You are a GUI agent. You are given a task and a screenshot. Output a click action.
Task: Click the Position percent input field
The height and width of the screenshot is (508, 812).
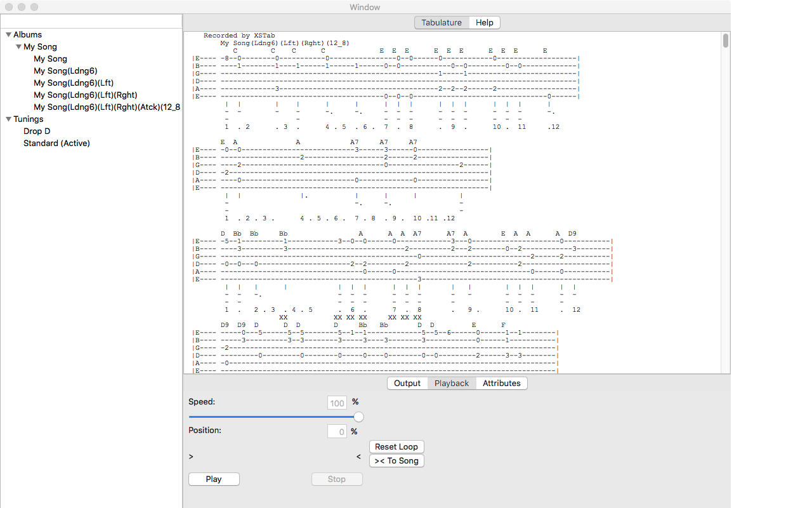pos(337,432)
